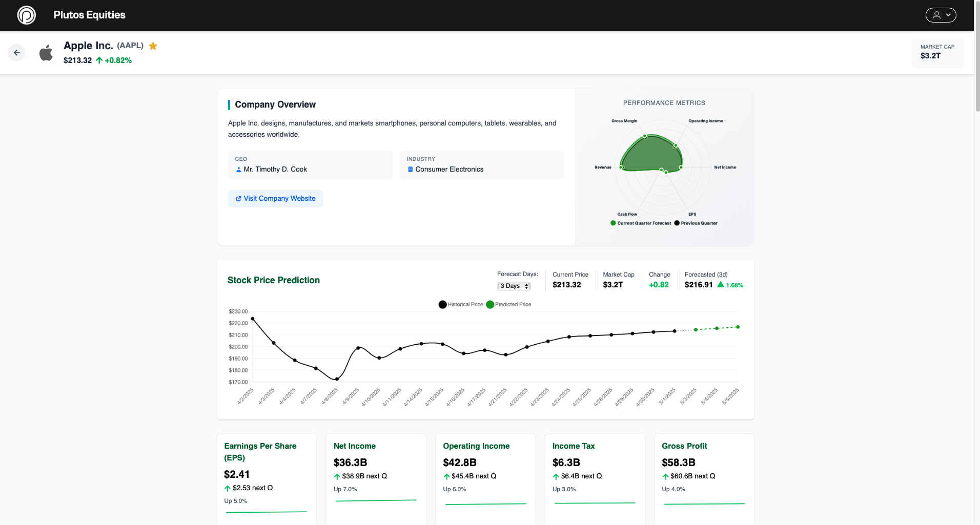Click the lowest data point on 4/8/2025

tap(337, 379)
